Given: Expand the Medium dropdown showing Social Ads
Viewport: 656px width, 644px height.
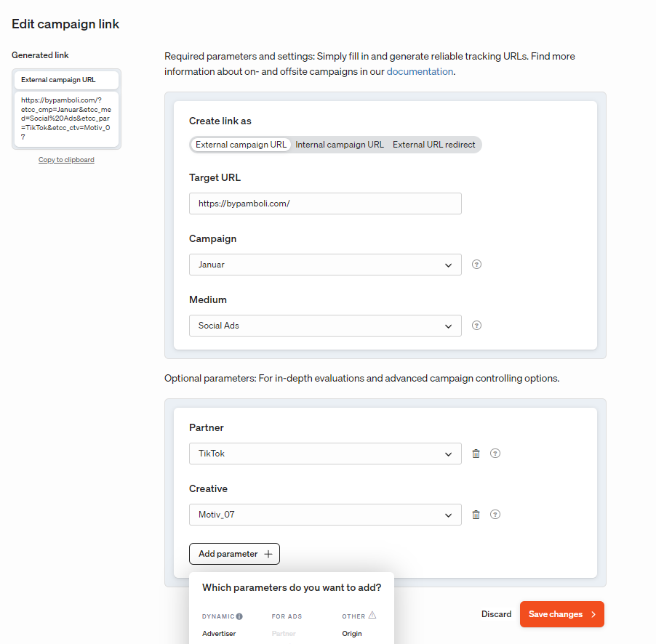Looking at the screenshot, I should point(325,326).
